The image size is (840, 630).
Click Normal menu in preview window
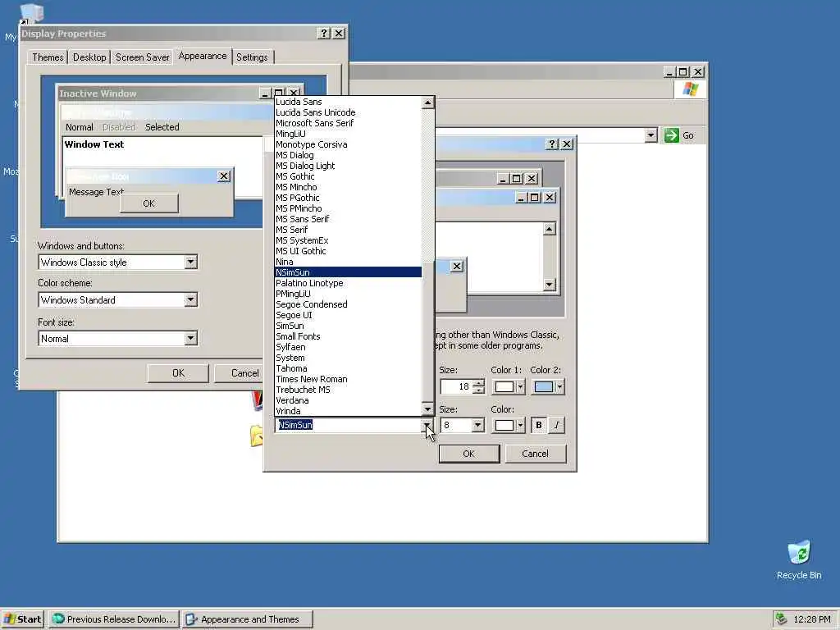click(x=80, y=127)
